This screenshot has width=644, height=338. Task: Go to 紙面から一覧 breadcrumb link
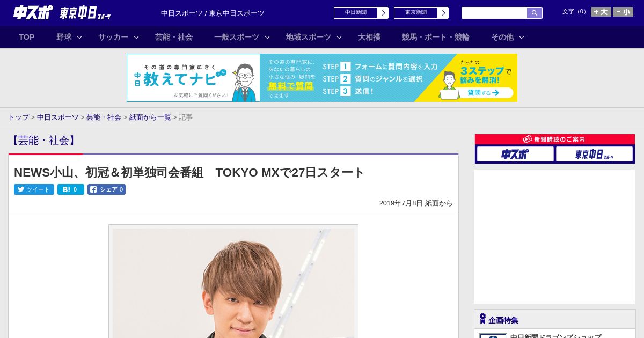point(150,117)
